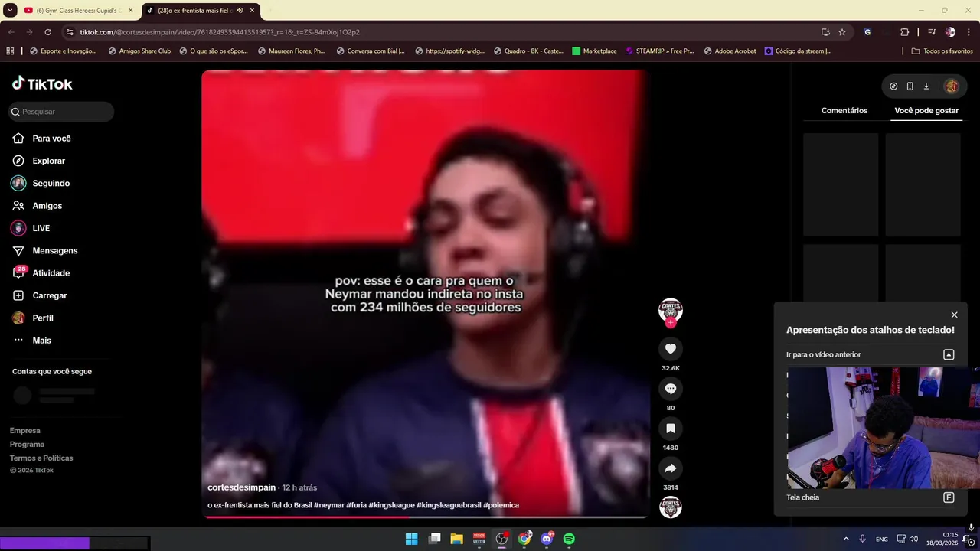Open Perfil from the sidebar
980x551 pixels.
tap(32, 318)
